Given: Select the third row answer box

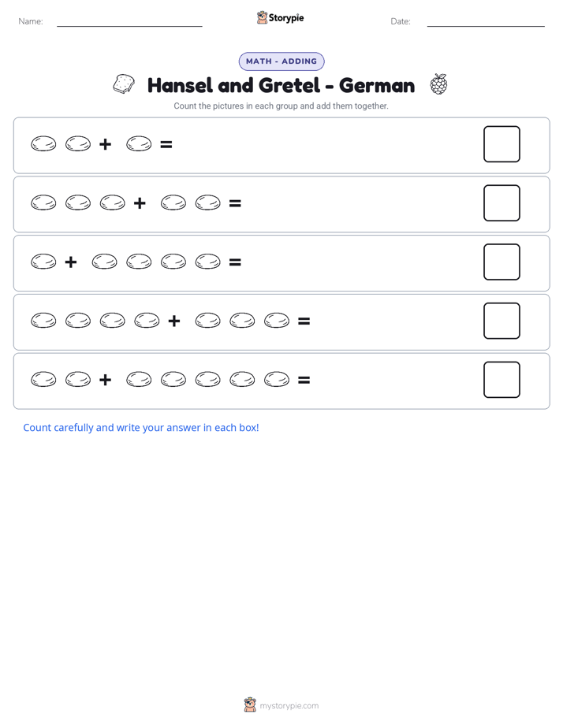Looking at the screenshot, I should 501,262.
